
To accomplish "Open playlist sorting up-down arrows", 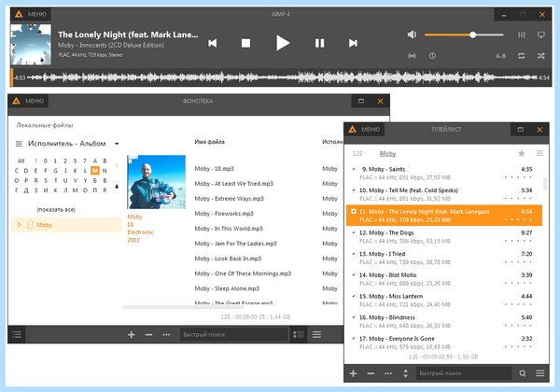I will click(405, 373).
